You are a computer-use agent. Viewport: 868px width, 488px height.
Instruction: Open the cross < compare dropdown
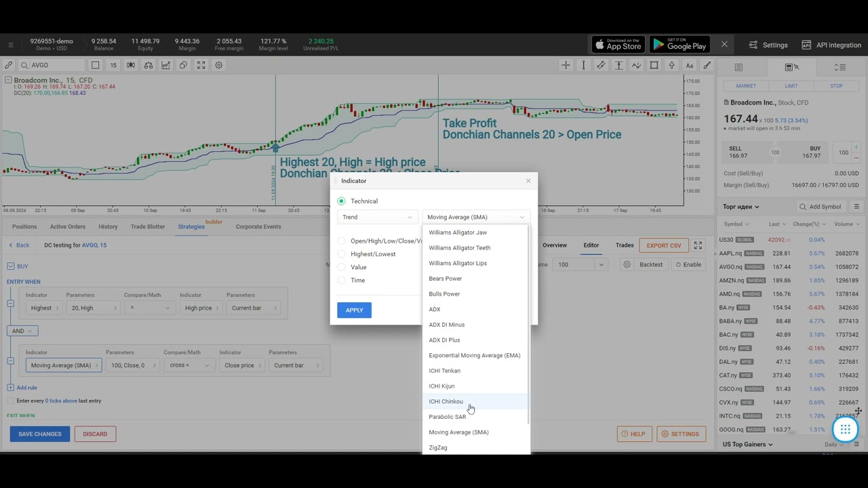click(188, 365)
